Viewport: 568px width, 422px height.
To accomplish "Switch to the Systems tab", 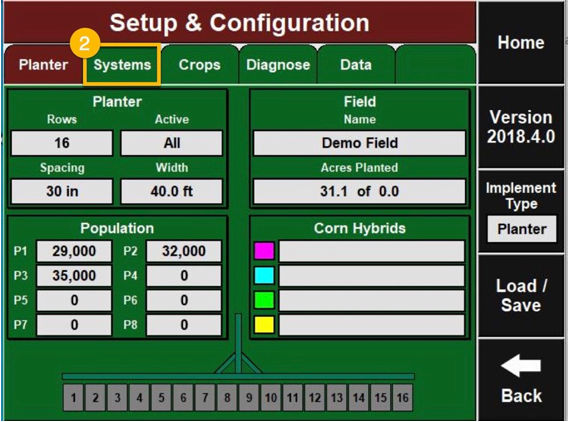I will pos(122,65).
